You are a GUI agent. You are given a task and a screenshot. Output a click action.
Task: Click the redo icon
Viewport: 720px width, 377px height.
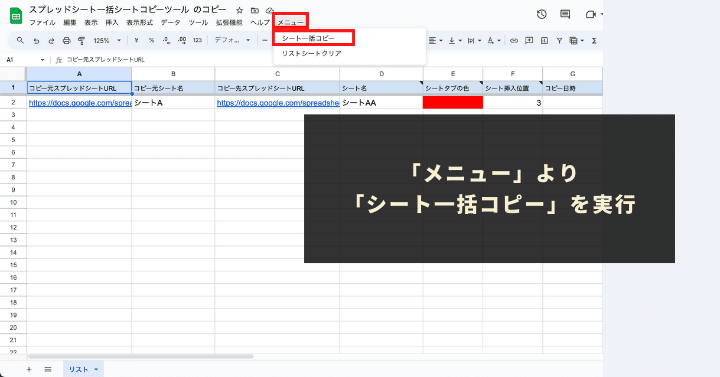[x=51, y=40]
